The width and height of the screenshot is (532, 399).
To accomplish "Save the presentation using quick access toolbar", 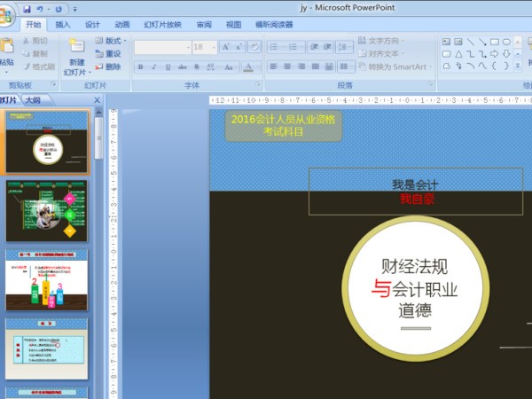I will click(27, 8).
